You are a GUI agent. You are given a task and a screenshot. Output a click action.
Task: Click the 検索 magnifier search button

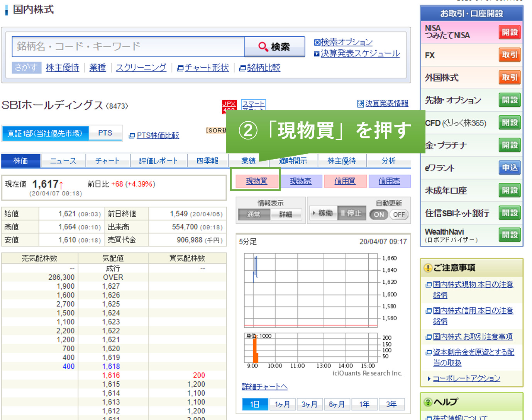(274, 47)
